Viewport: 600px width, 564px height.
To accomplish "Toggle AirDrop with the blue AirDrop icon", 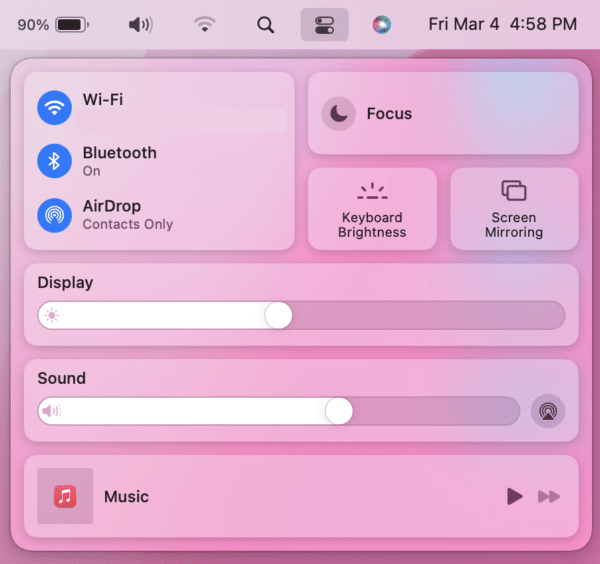I will (54, 214).
